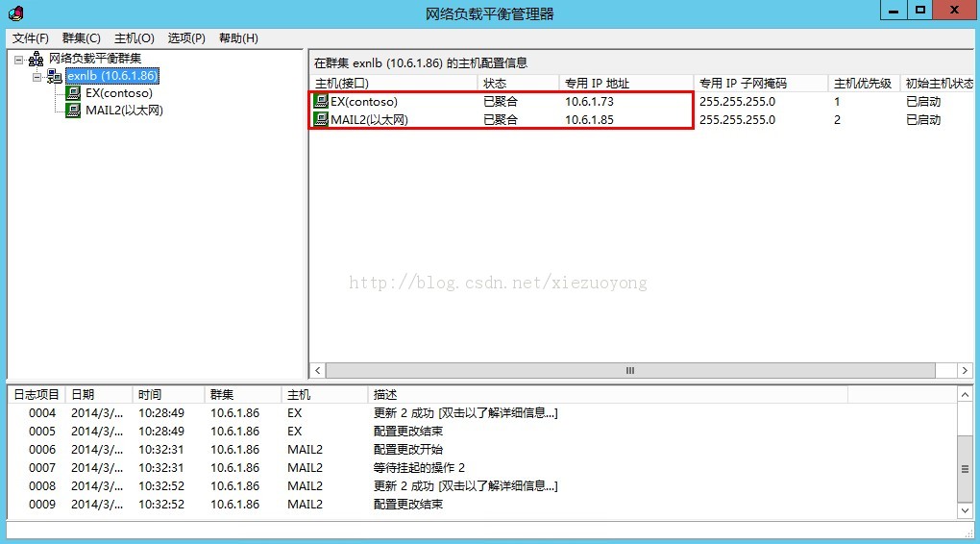This screenshot has width=980, height=544.
Task: Click 已聚合 status of EX(contoso)
Action: point(501,101)
